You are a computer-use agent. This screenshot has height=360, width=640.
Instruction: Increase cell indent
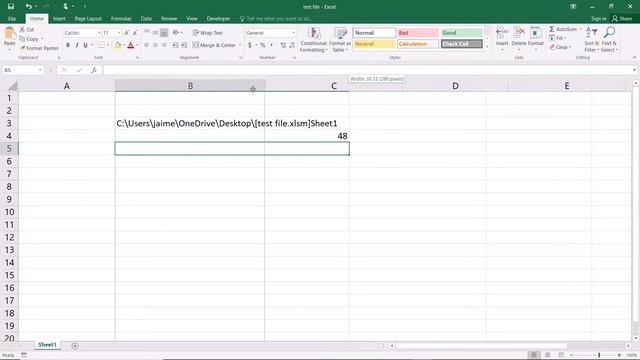click(x=184, y=45)
